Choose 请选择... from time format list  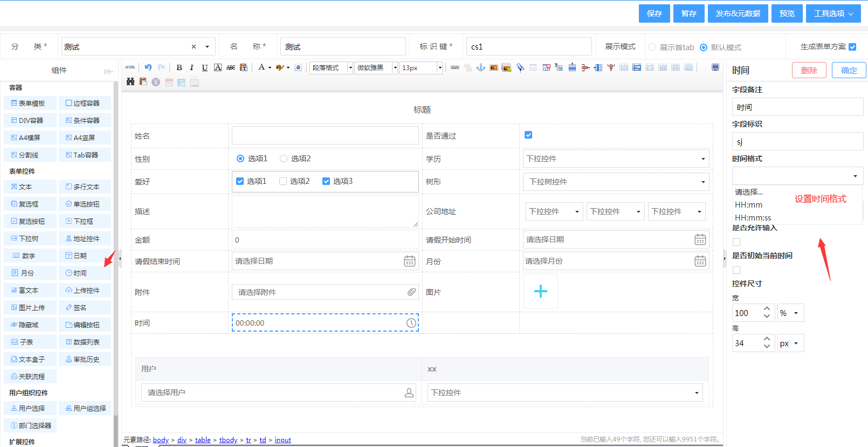pos(749,192)
